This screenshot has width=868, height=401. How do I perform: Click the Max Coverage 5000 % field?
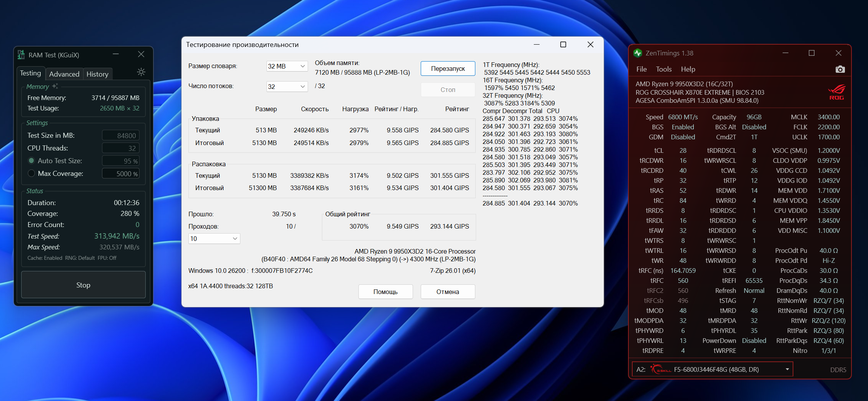point(120,174)
